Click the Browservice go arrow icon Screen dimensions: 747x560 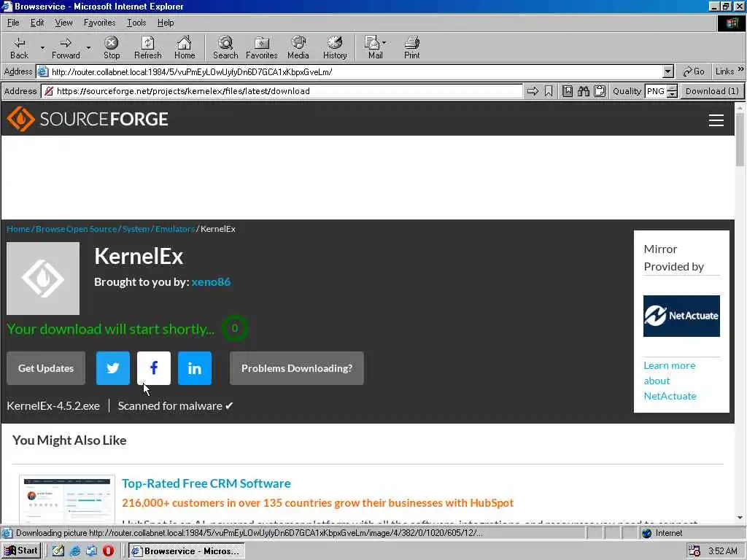click(x=533, y=91)
